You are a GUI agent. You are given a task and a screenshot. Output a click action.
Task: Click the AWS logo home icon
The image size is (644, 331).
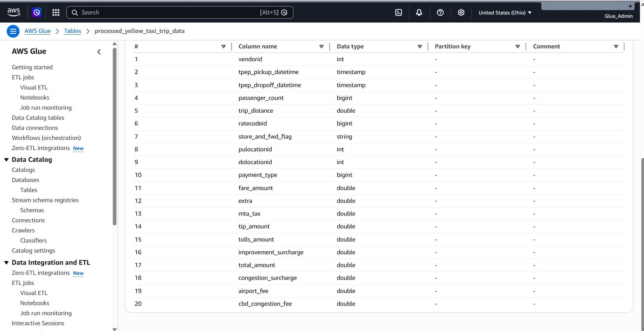point(13,12)
